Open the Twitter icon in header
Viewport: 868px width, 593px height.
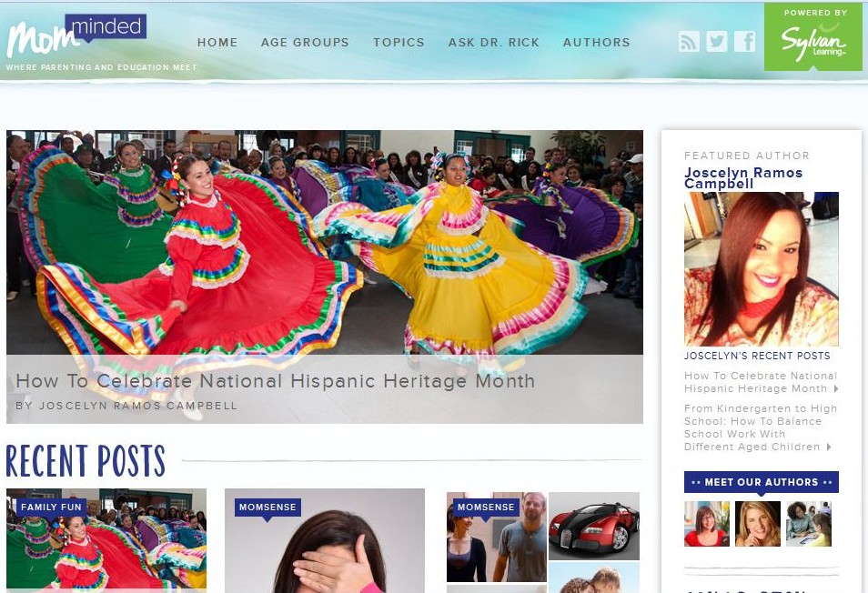[717, 42]
